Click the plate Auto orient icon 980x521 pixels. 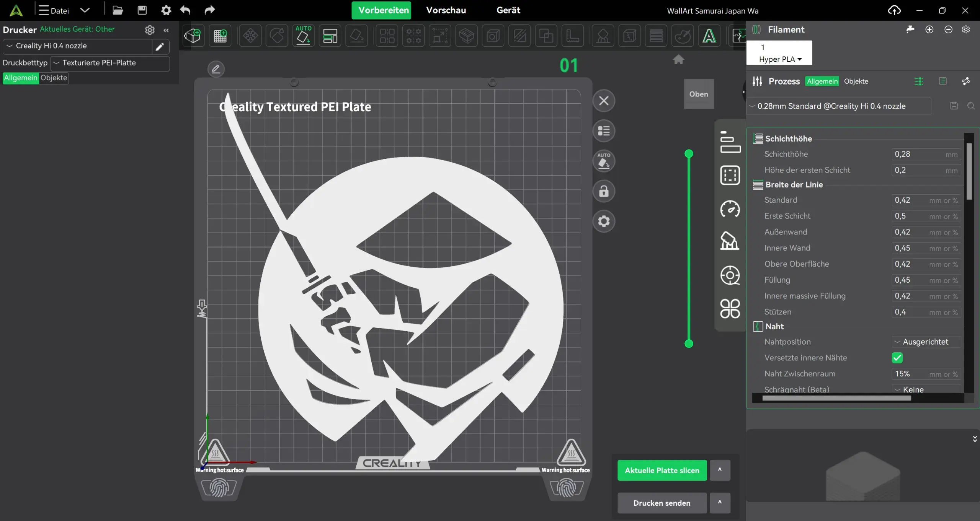click(604, 161)
